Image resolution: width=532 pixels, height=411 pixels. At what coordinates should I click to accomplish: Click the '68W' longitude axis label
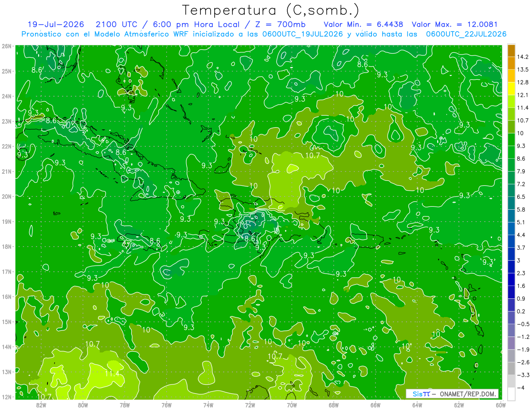click(334, 405)
